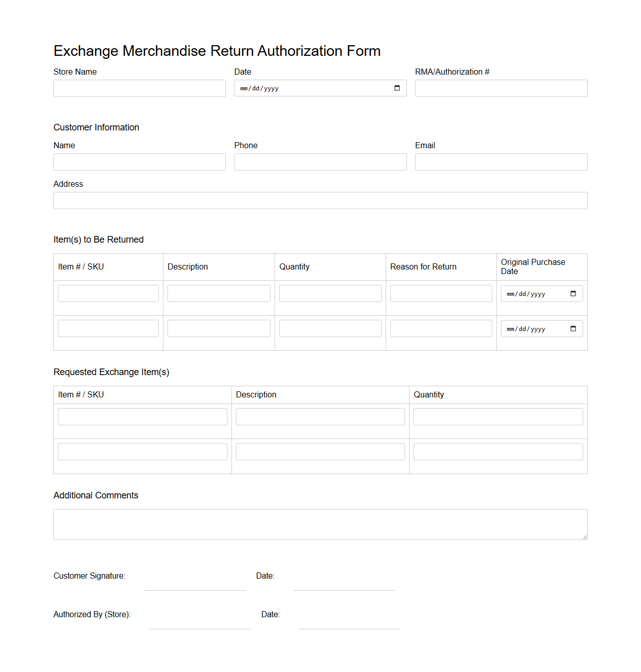
Task: Click the Date line next to Authorized By
Action: (x=348, y=629)
